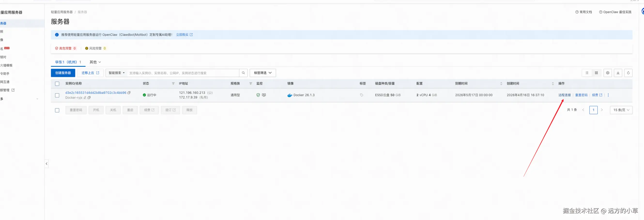Click the batch 重启 button
Image resolution: width=644 pixels, height=220 pixels.
130,110
